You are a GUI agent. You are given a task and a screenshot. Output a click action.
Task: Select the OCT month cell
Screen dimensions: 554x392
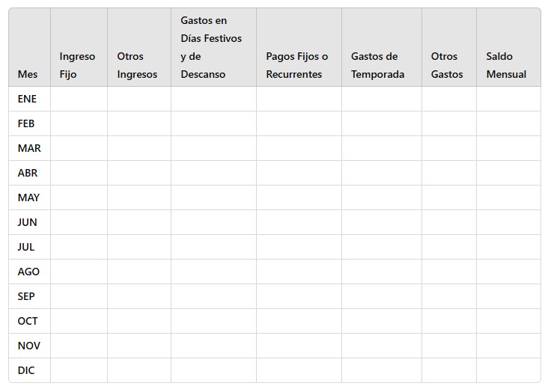[28, 321]
